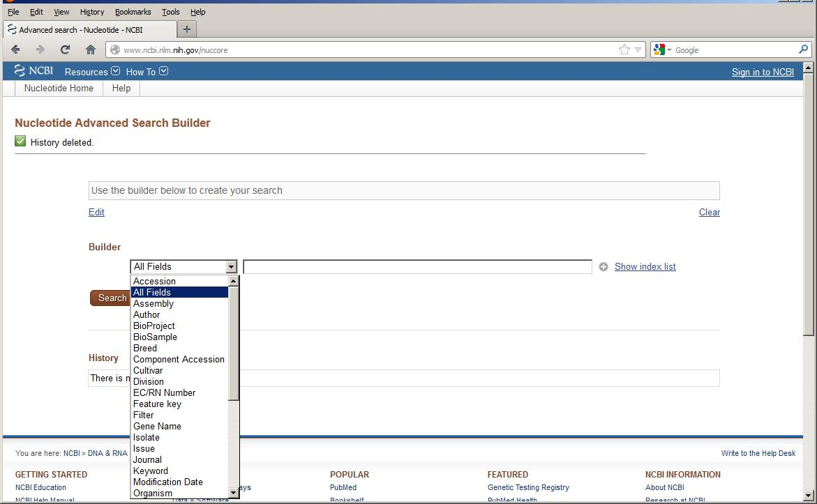Screen dimensions: 817x504
Task: Open the Show index list link
Action: click(645, 266)
